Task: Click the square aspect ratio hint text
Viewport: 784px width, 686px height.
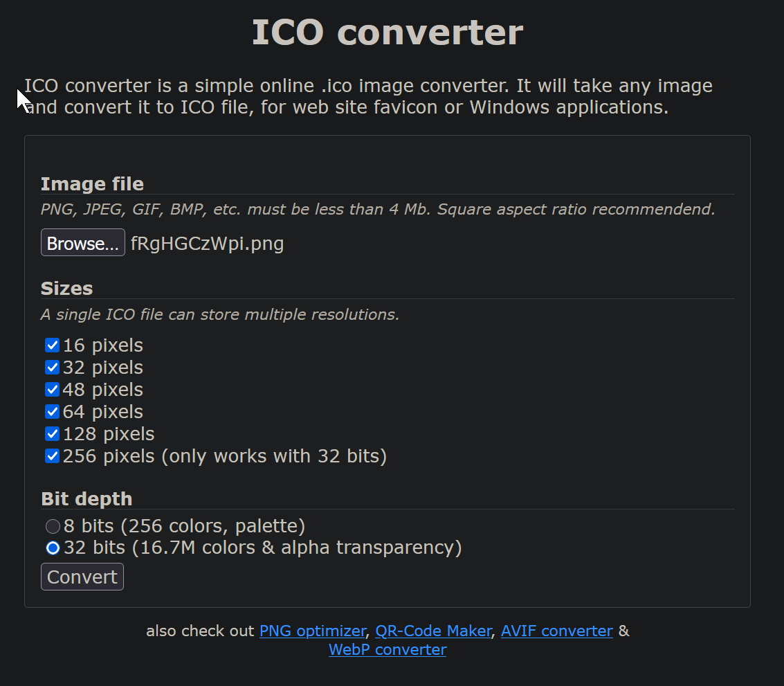Action: point(377,209)
